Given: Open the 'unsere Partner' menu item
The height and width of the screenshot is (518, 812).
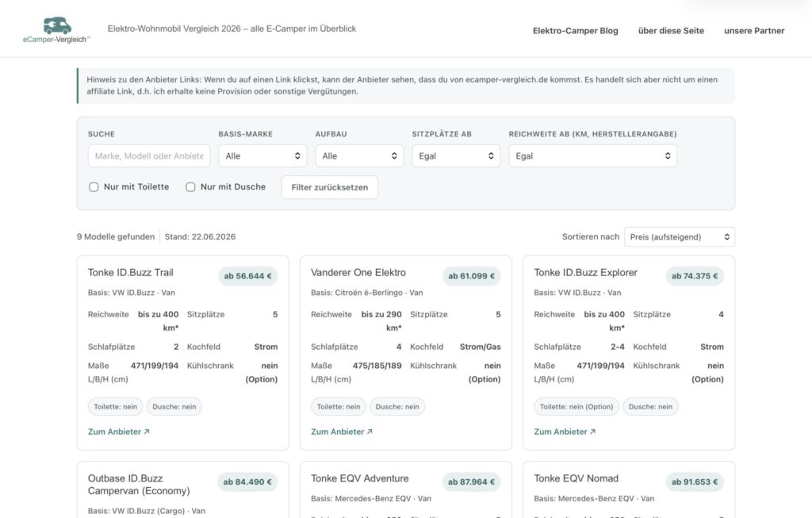Looking at the screenshot, I should 754,31.
